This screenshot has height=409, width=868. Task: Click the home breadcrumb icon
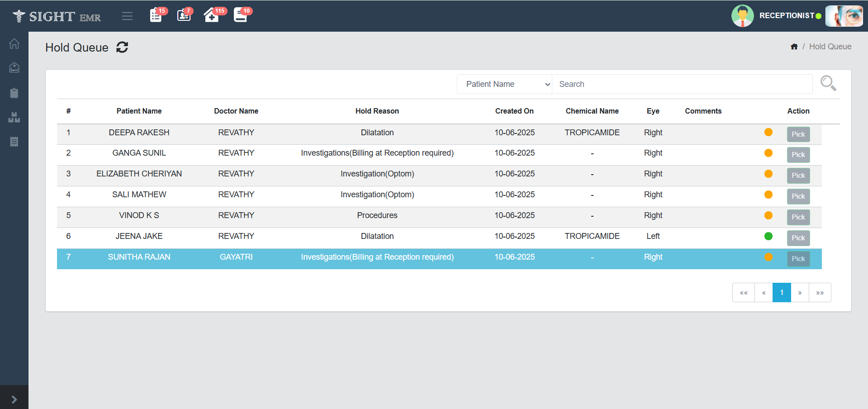point(794,47)
